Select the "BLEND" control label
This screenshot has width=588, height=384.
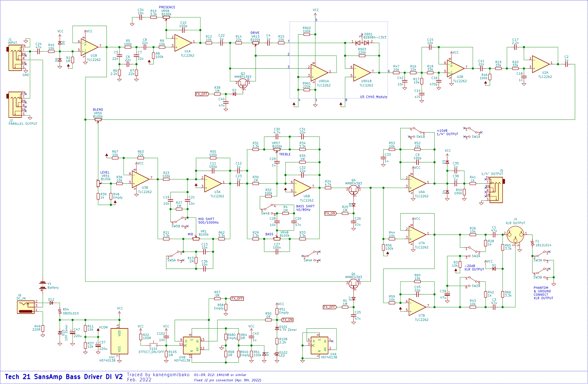tap(98, 109)
